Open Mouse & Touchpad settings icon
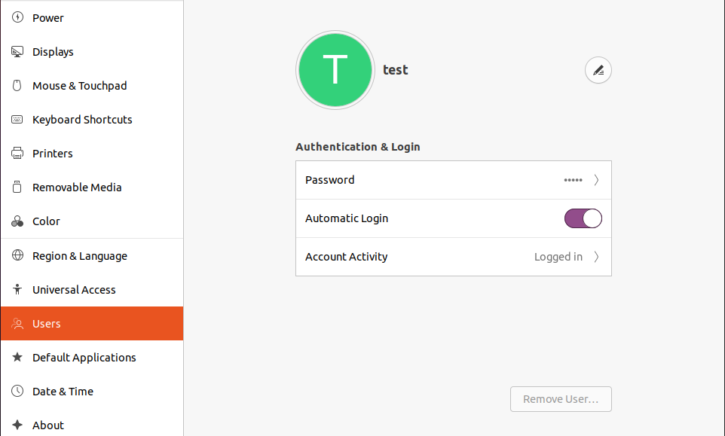Screen dimensions: 725x436 tap(17, 86)
